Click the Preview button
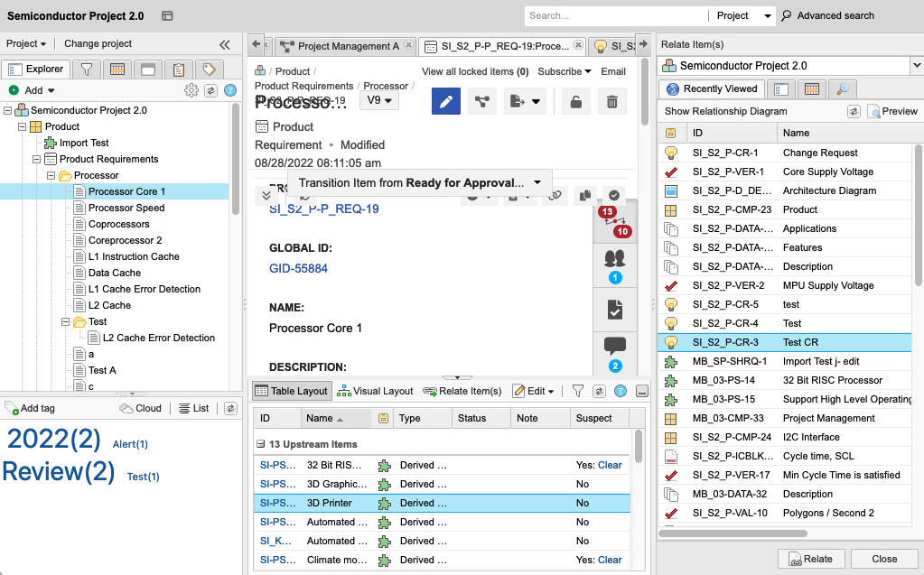This screenshot has height=575, width=924. pos(893,111)
